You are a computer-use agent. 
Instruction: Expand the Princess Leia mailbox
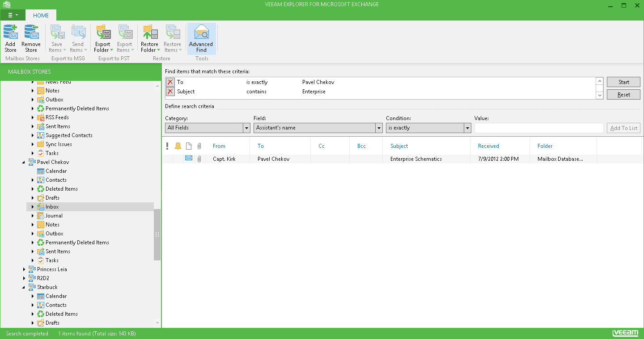(24, 269)
